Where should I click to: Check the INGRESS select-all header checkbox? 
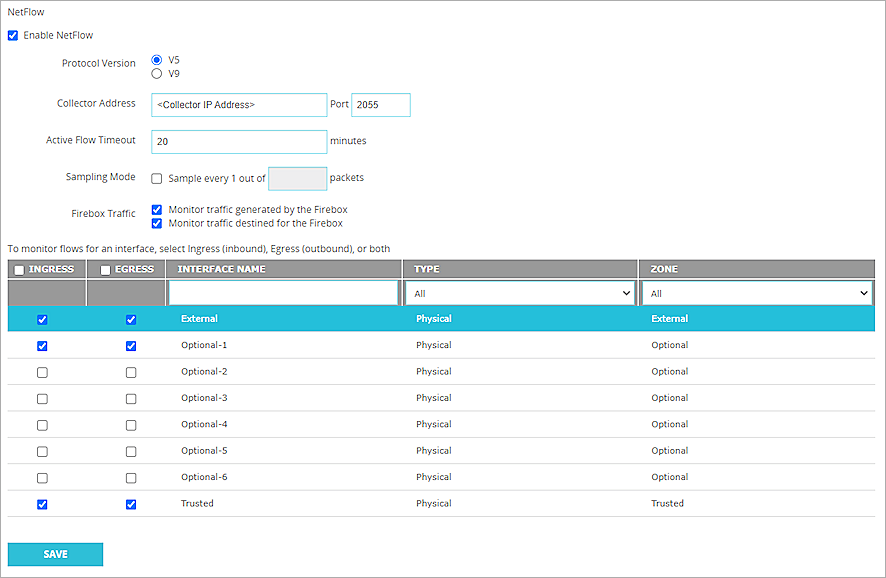tap(20, 270)
